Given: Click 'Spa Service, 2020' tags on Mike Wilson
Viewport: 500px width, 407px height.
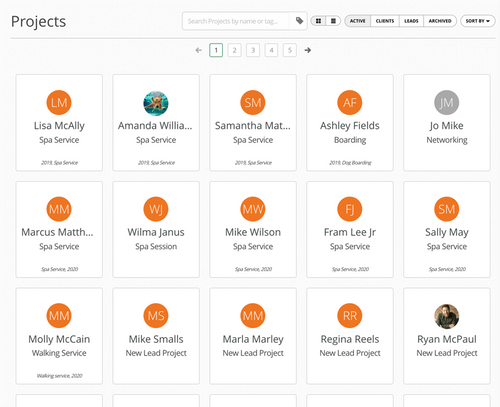Looking at the screenshot, I should pos(253,269).
